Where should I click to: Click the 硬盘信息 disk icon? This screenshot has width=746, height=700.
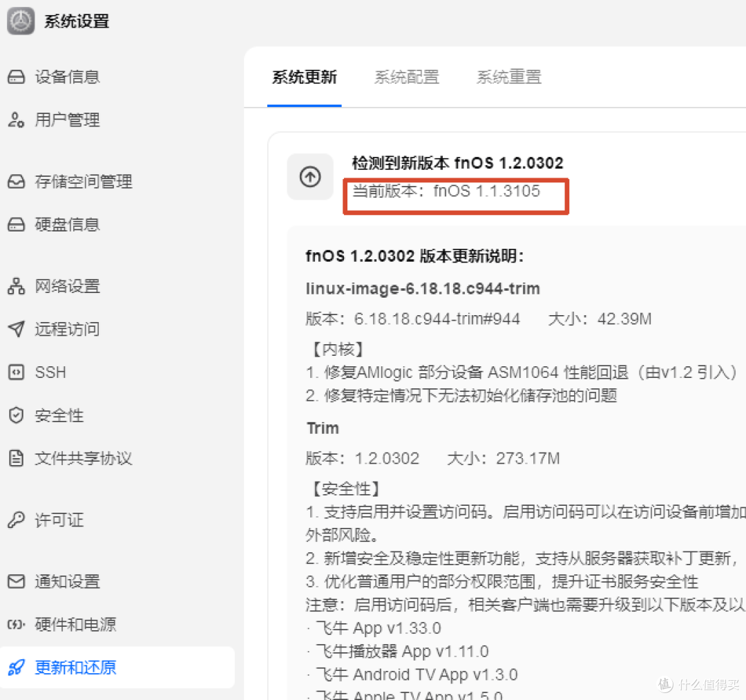[16, 224]
